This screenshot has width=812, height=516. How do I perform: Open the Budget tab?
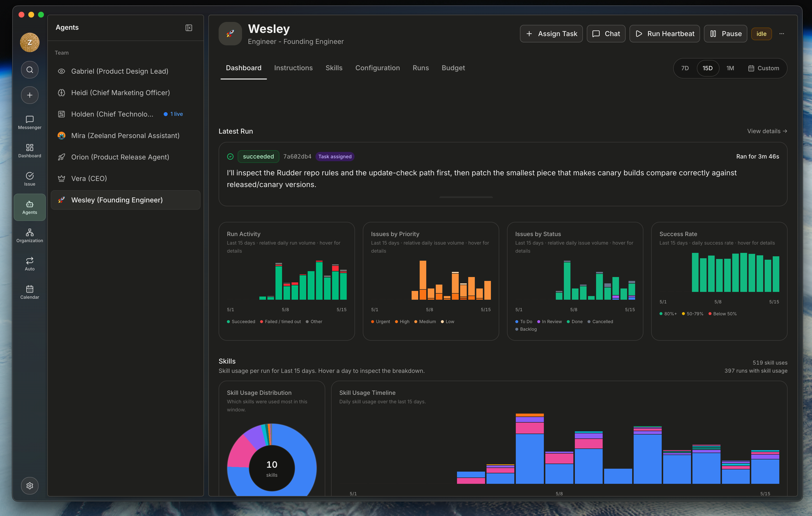tap(453, 68)
